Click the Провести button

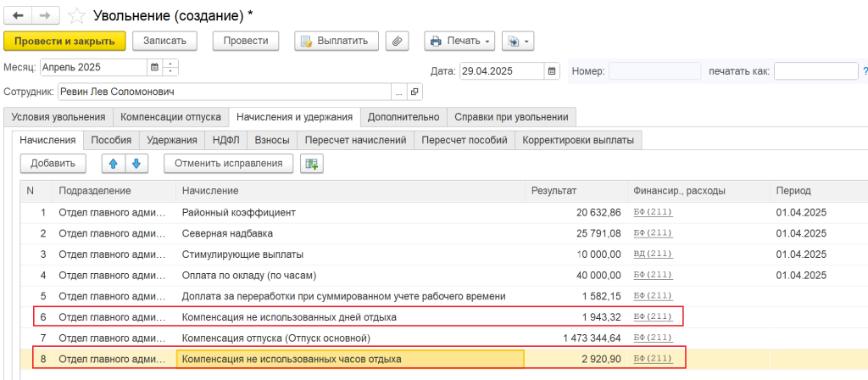click(x=246, y=41)
